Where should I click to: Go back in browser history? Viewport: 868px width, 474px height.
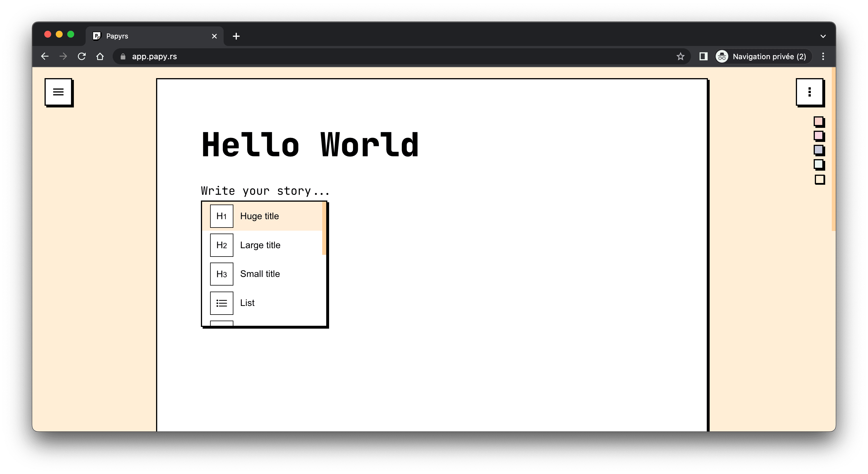(x=45, y=56)
